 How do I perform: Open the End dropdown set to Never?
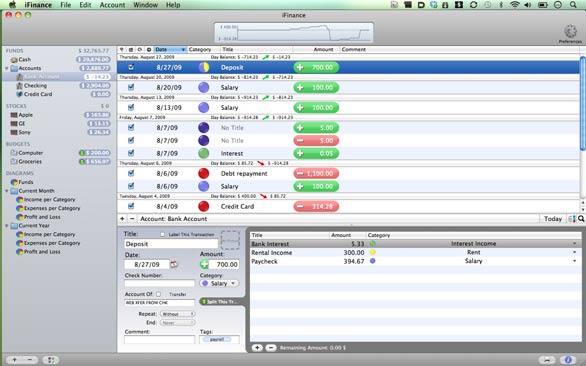(178, 323)
